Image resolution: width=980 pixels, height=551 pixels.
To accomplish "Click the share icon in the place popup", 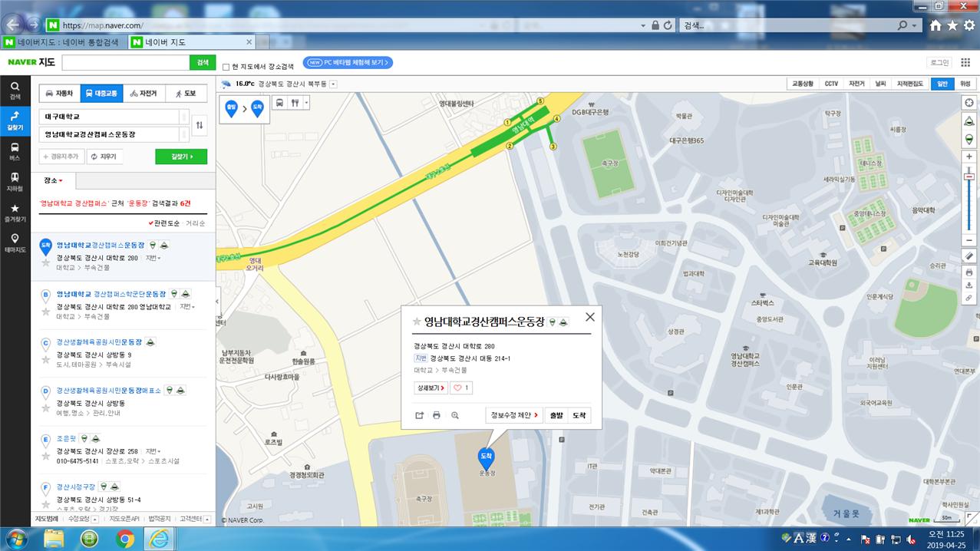I will coord(420,415).
